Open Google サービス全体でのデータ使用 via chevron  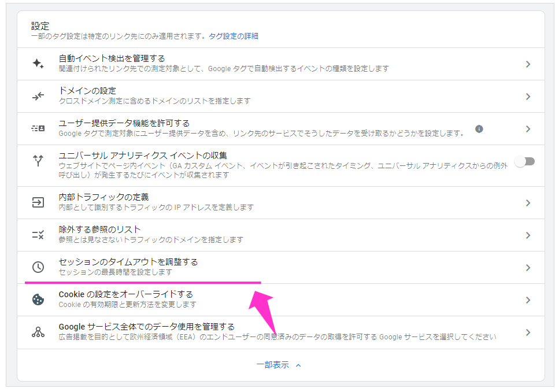528,332
